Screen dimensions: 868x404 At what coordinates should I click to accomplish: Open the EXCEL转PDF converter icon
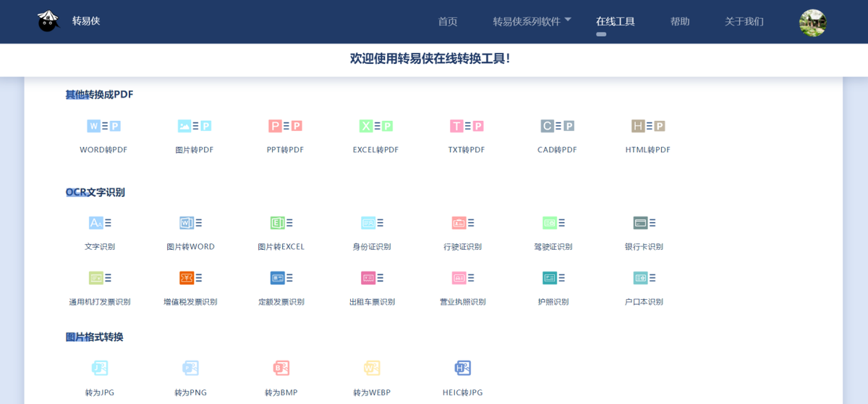376,126
